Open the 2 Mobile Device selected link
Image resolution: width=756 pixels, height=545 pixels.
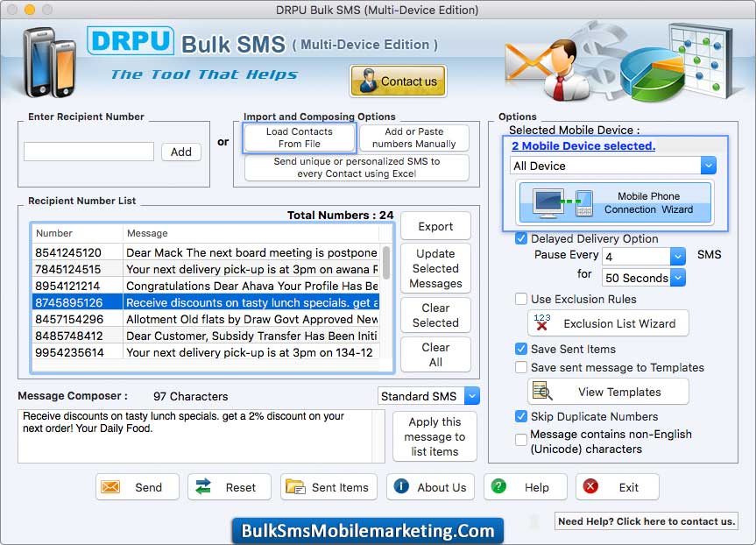click(583, 145)
